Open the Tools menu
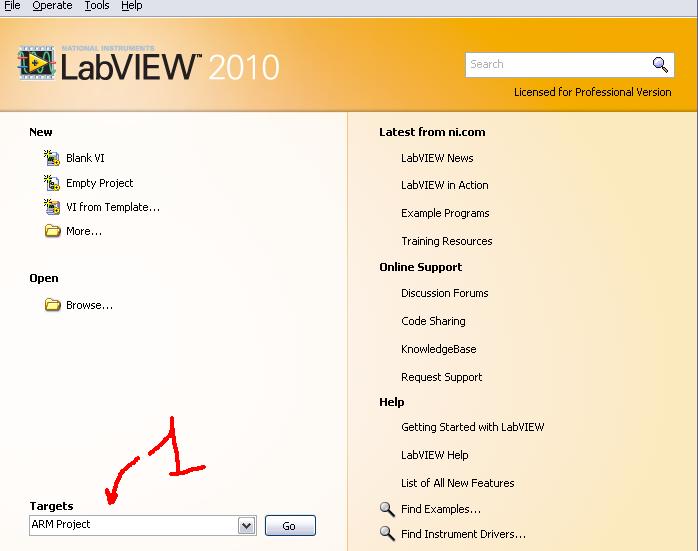 (x=97, y=6)
